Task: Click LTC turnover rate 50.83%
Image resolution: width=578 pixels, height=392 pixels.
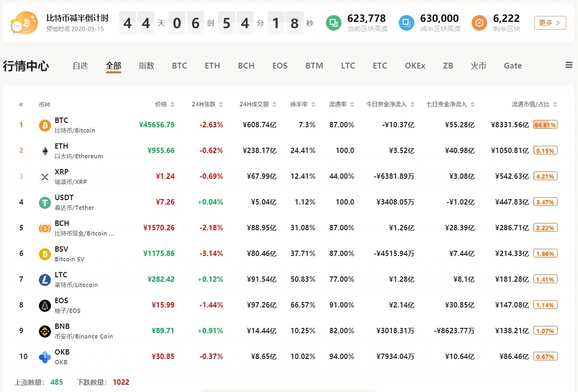Action: point(303,279)
